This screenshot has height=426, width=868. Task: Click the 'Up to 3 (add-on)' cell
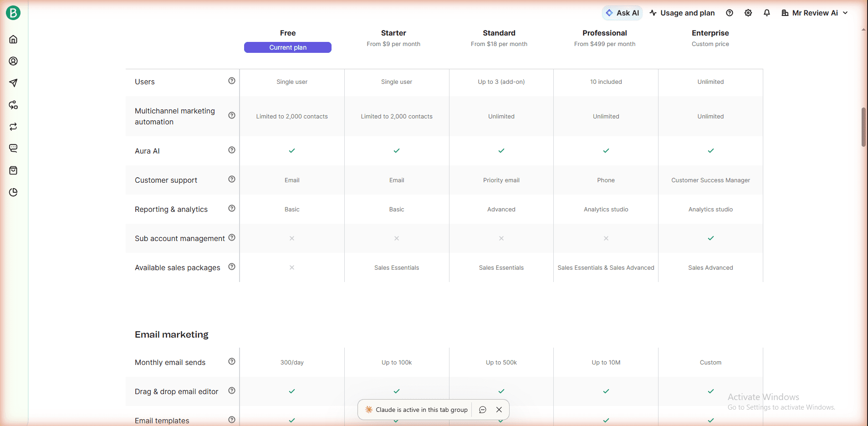tap(501, 82)
